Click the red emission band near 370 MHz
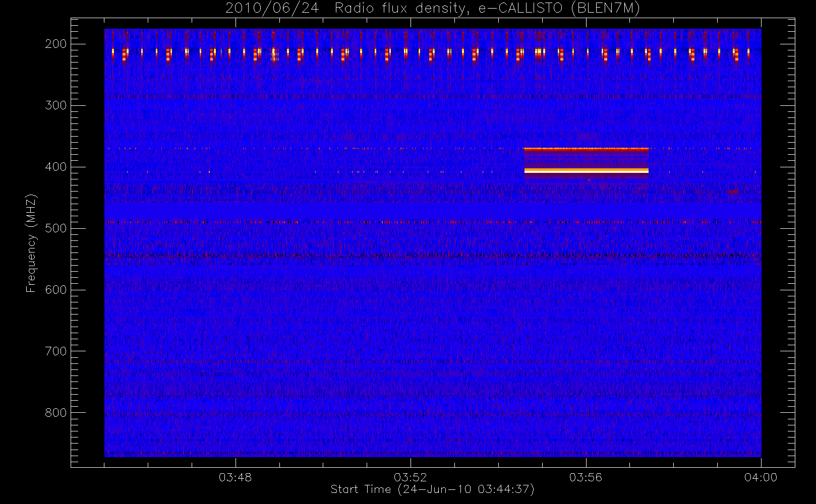The width and height of the screenshot is (816, 504). coord(586,149)
